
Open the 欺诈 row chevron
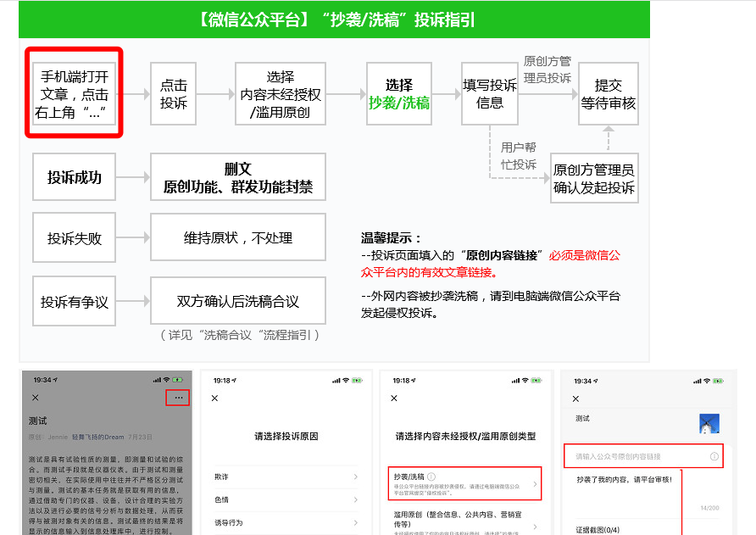pyautogui.click(x=355, y=476)
